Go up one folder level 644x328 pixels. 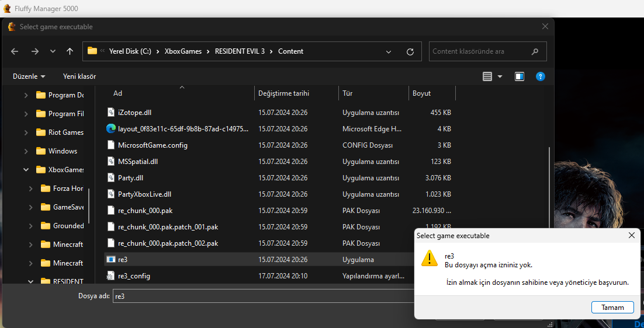70,51
